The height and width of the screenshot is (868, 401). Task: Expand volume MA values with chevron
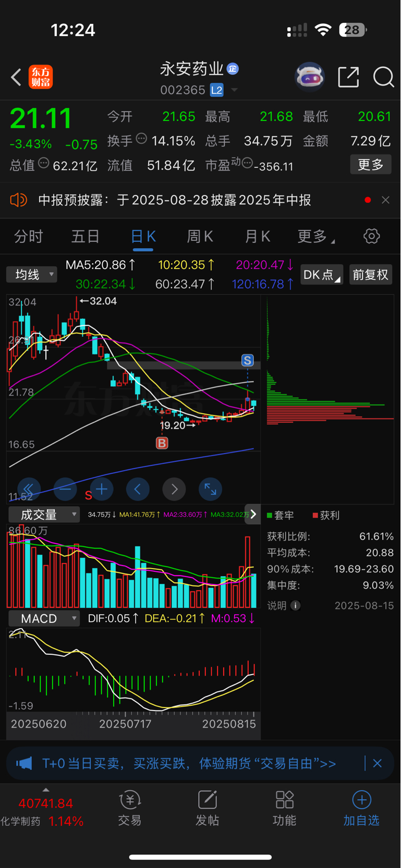[x=253, y=515]
